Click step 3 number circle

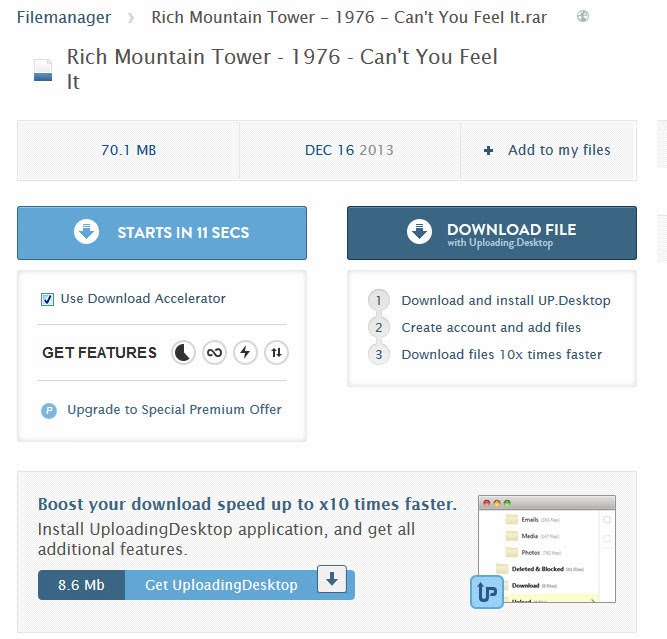(379, 354)
